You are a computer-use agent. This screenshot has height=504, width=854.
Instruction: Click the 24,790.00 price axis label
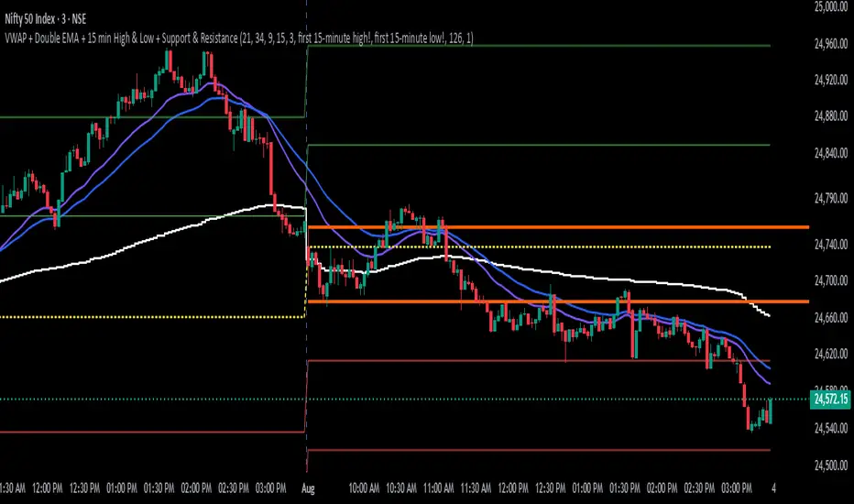830,198
